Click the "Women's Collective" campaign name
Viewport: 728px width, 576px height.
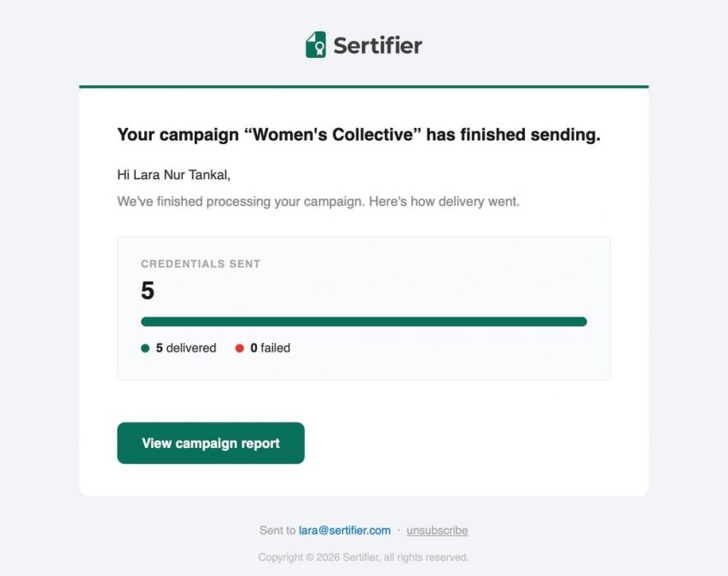pos(333,135)
